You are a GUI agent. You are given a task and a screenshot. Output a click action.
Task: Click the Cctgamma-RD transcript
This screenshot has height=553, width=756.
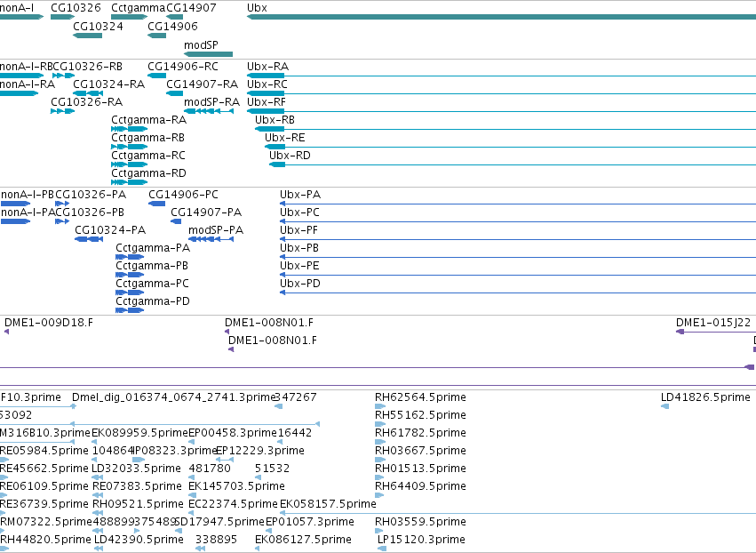[x=129, y=182]
